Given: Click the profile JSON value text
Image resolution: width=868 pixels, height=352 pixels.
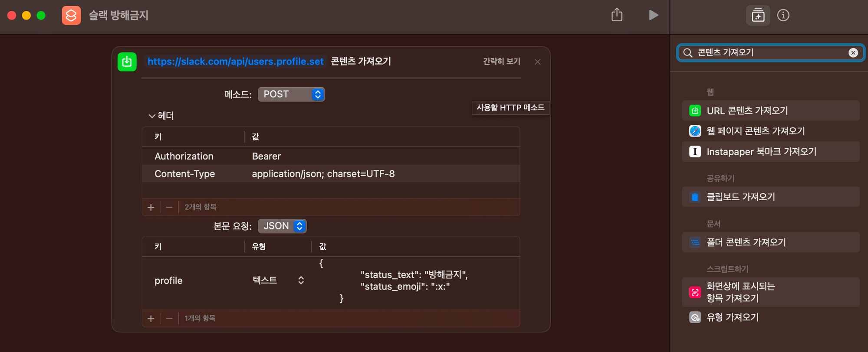Looking at the screenshot, I should point(393,281).
